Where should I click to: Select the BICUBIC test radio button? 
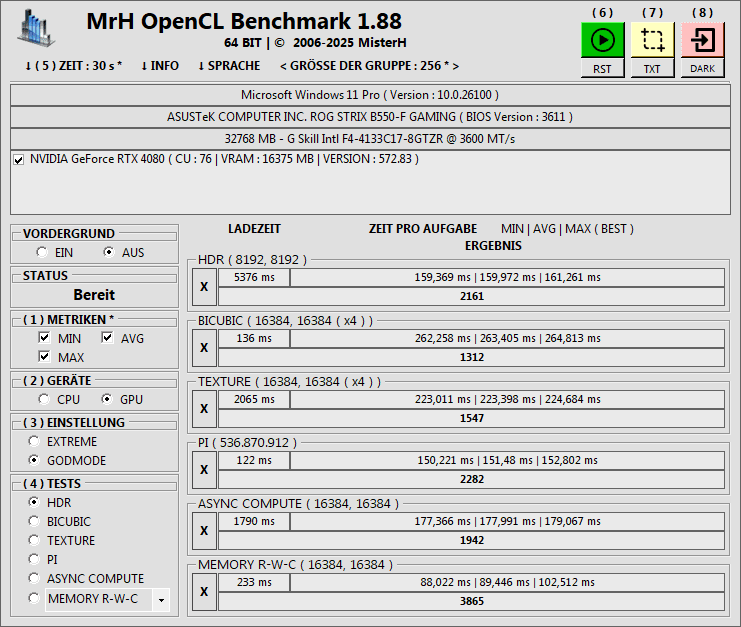(34, 521)
